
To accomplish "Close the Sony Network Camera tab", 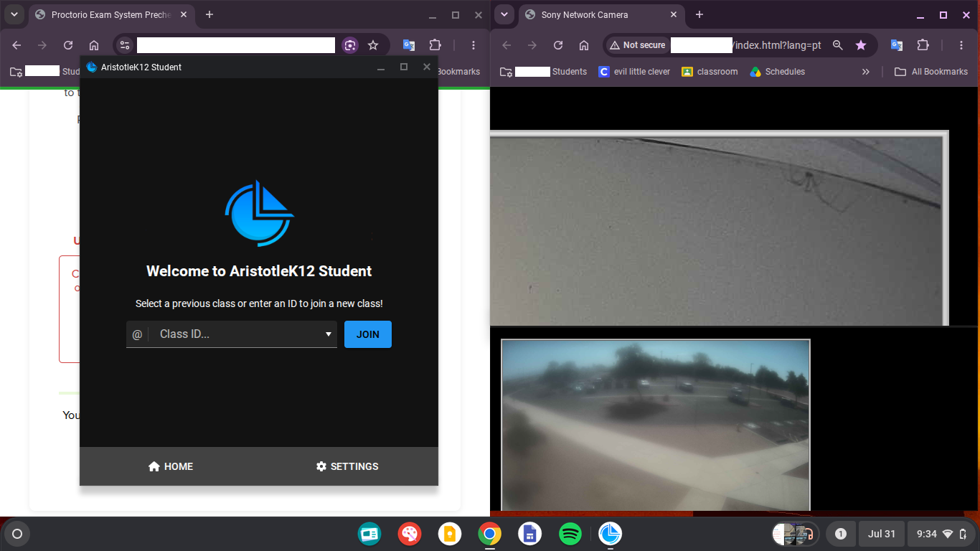I will point(674,14).
